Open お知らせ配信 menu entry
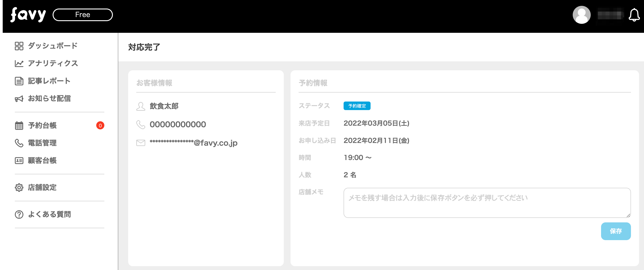 coord(49,99)
